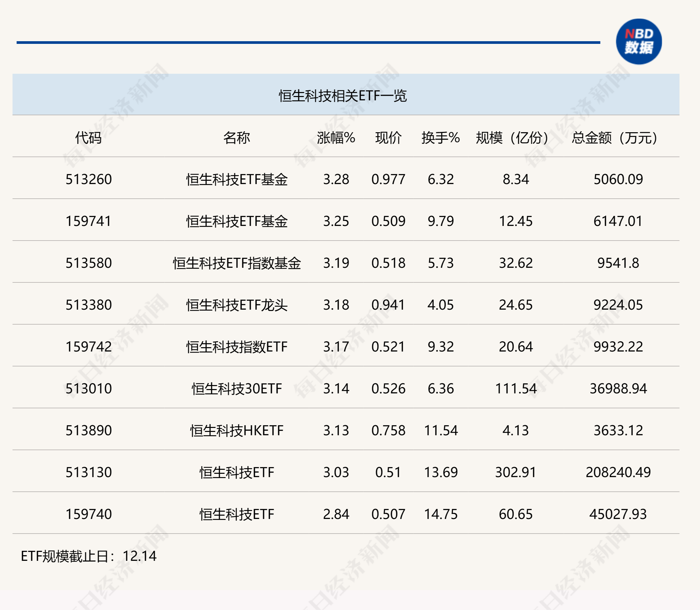Click the 代码 column header
The width and height of the screenshot is (700, 610).
click(x=88, y=138)
